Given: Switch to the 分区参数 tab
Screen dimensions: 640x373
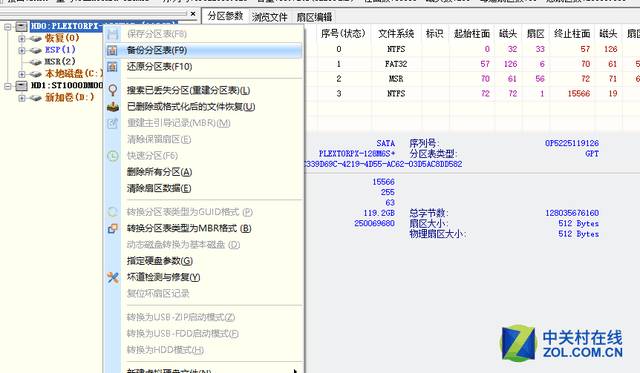Looking at the screenshot, I should [x=225, y=16].
